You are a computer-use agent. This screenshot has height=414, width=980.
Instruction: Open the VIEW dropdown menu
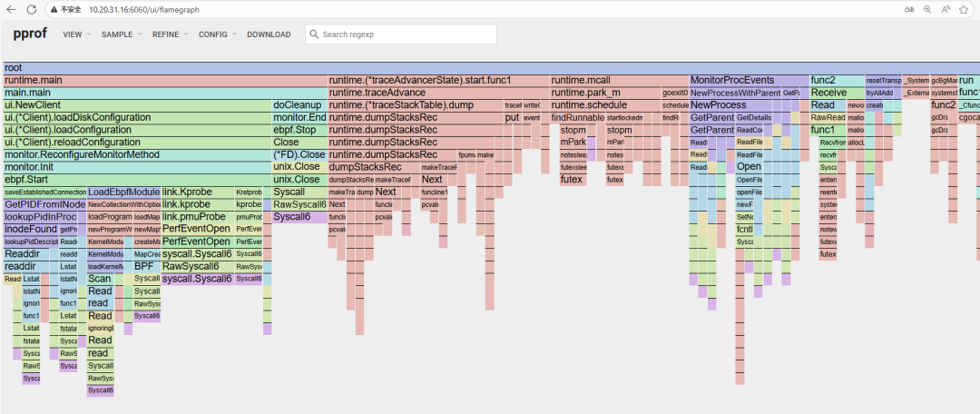(x=76, y=34)
